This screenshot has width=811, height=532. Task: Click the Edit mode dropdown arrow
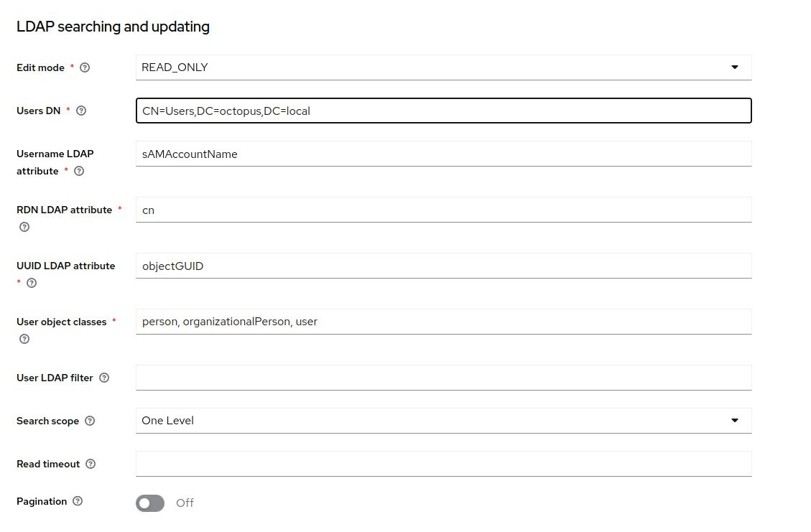pos(734,67)
